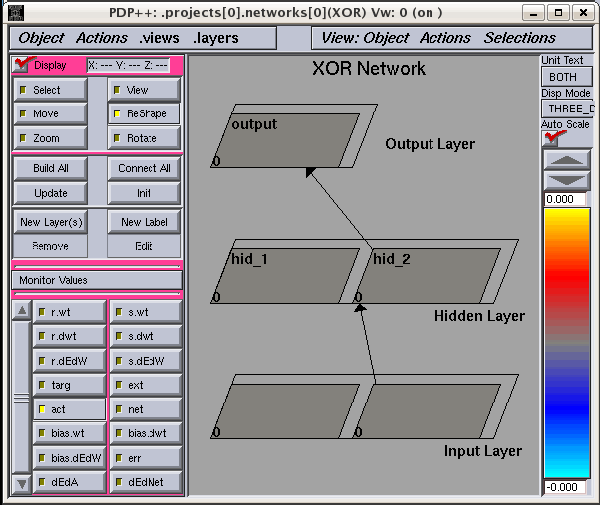
Task: Click the output layer in the network view
Action: pos(285,140)
